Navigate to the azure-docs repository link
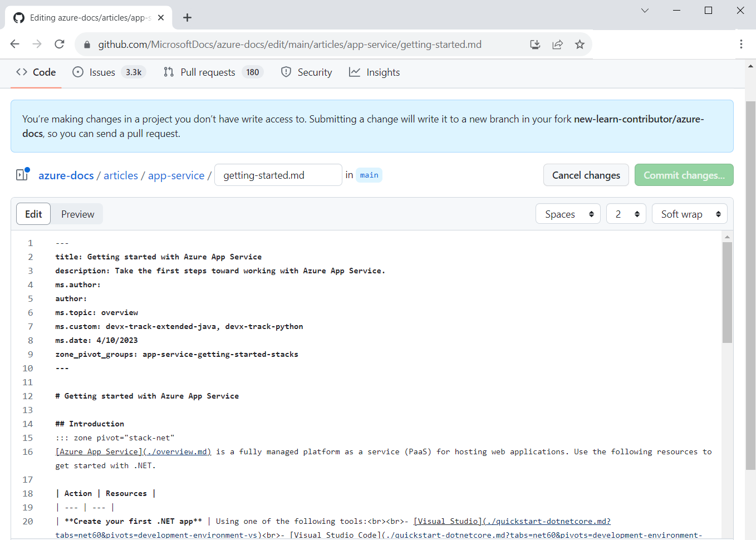 point(66,175)
